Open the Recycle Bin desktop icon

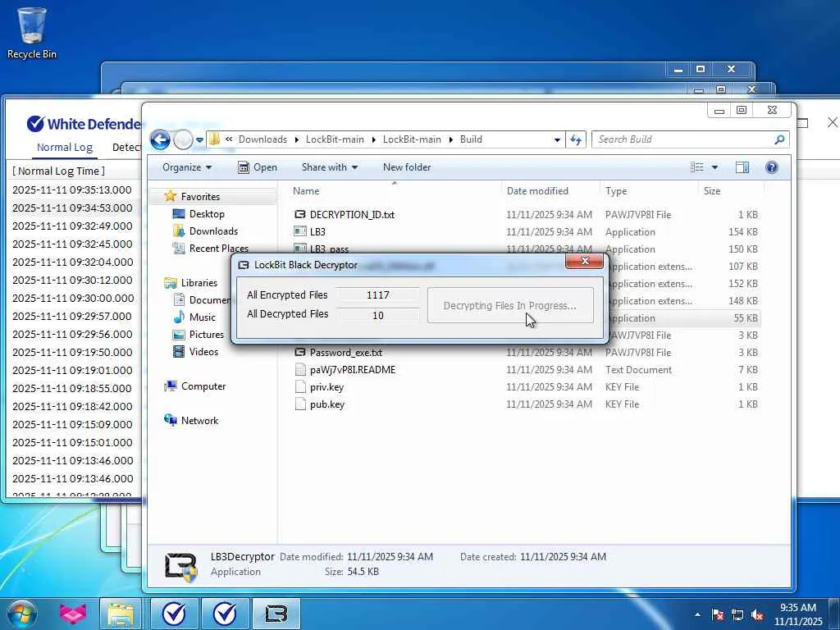pos(32,32)
